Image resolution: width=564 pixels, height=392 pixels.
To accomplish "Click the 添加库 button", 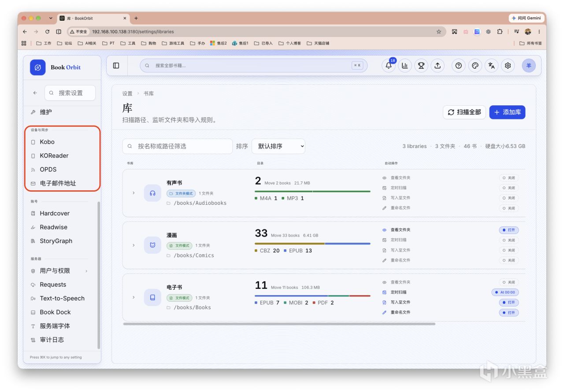I will pos(507,112).
